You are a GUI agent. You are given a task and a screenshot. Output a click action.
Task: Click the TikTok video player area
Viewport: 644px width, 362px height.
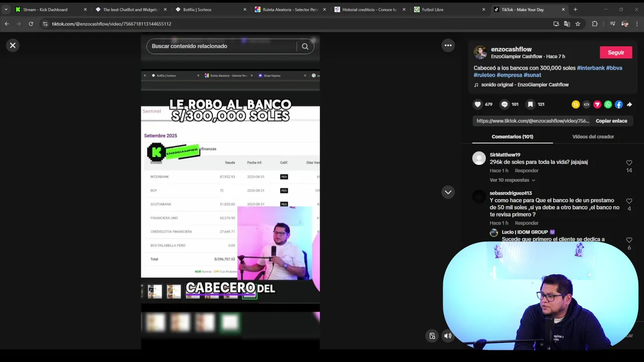tap(230, 192)
